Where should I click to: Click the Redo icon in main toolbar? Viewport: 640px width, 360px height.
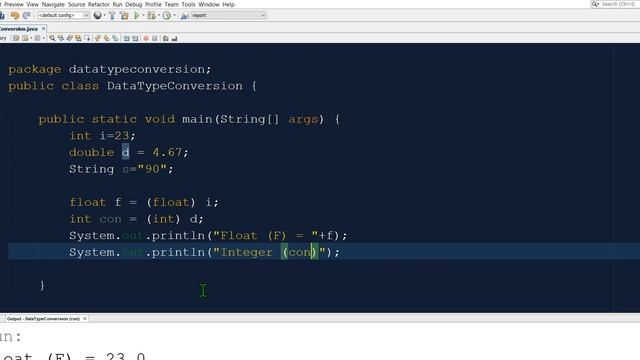27,16
